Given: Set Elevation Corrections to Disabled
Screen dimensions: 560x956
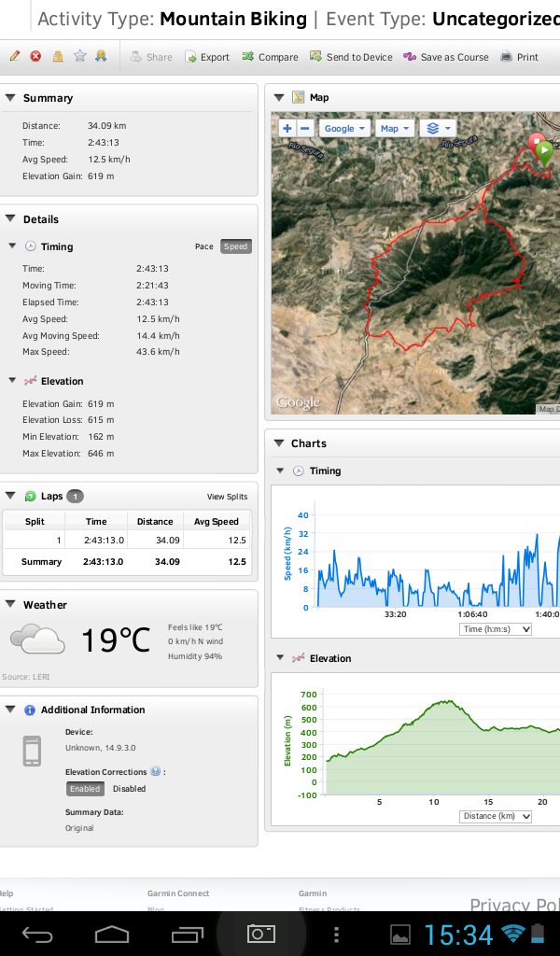Looking at the screenshot, I should tap(129, 788).
